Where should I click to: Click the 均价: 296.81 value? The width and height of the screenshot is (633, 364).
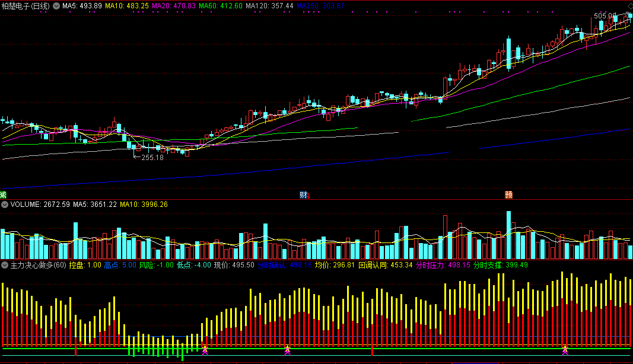tap(335, 265)
